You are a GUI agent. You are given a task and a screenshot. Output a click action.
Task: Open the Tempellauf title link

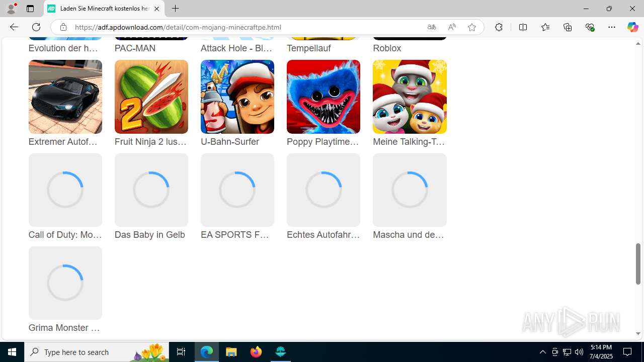point(308,48)
